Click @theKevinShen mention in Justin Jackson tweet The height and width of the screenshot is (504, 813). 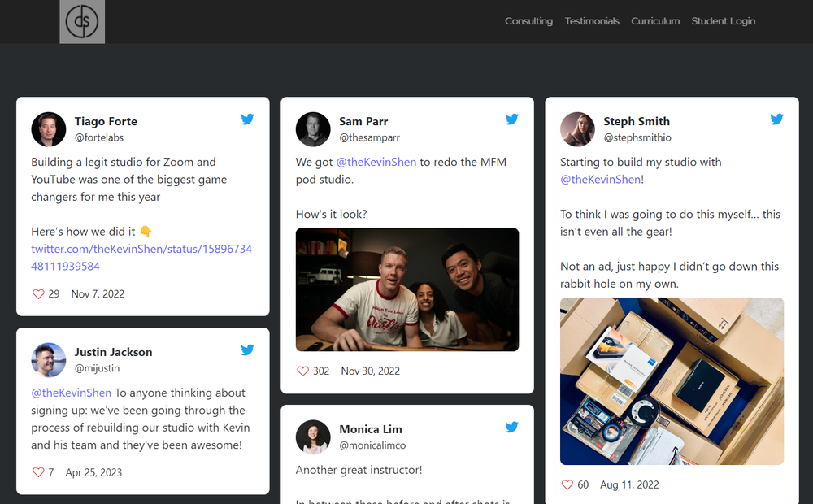(x=71, y=393)
